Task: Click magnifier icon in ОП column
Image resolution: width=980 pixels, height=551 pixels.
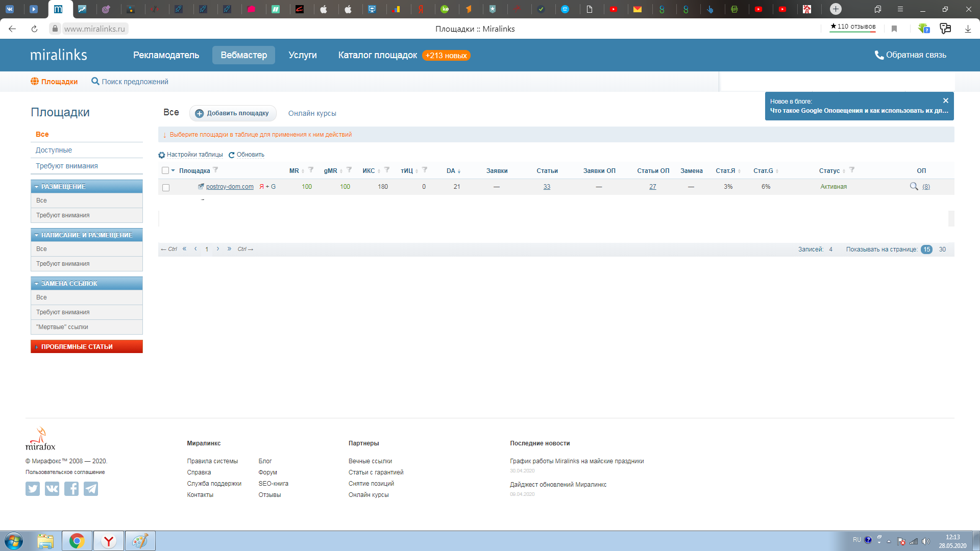Action: tap(914, 186)
